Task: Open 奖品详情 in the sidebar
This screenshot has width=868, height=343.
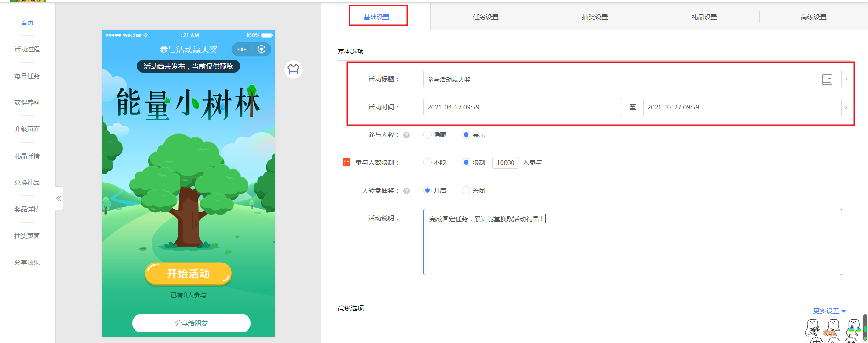Action: tap(27, 209)
